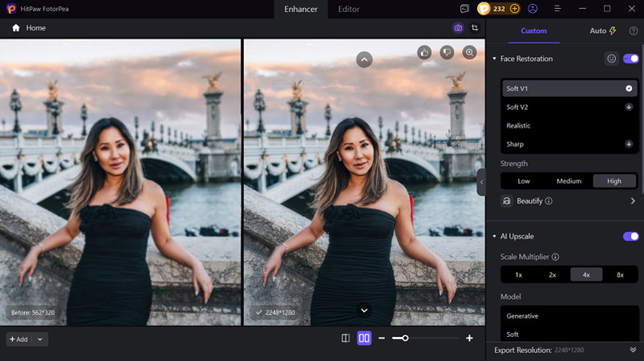
Task: Switch to Editor tab
Action: (349, 9)
